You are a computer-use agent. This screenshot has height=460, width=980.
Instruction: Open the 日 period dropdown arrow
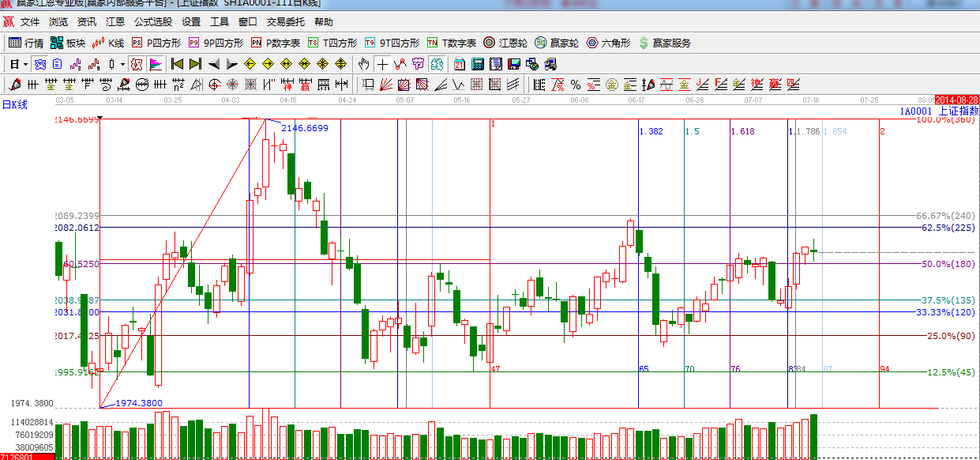[25, 64]
